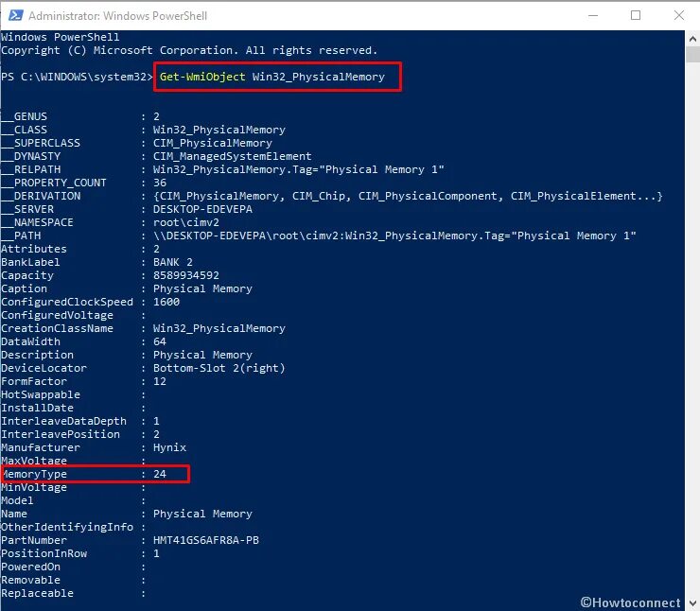700x611 pixels.
Task: Click the OtherIdentifyingInfo label
Action: pyautogui.click(x=67, y=527)
